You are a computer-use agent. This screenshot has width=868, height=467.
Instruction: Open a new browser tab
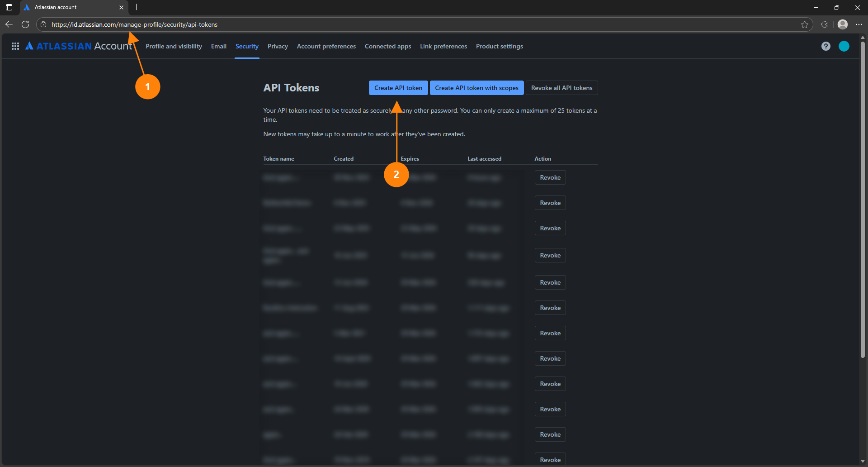pyautogui.click(x=136, y=7)
